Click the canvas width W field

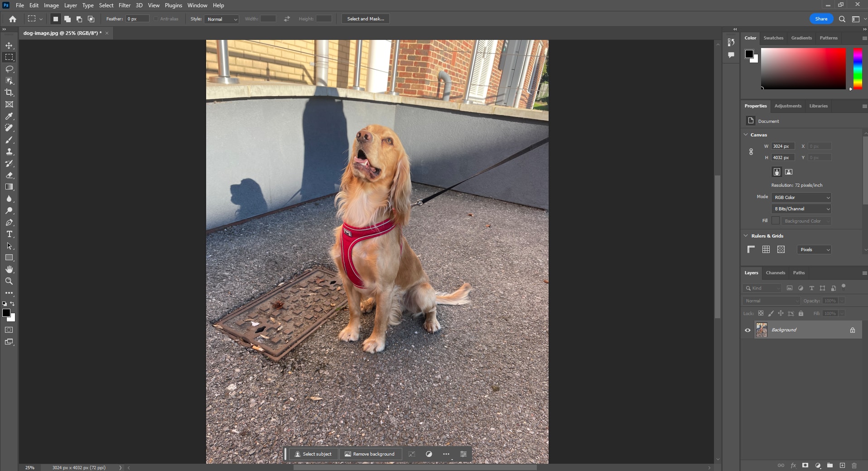(783, 146)
